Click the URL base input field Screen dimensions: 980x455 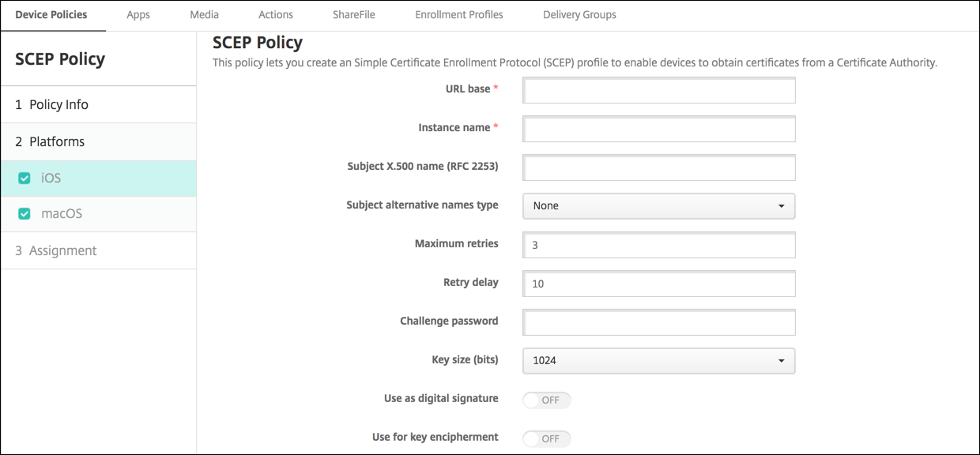tap(658, 91)
